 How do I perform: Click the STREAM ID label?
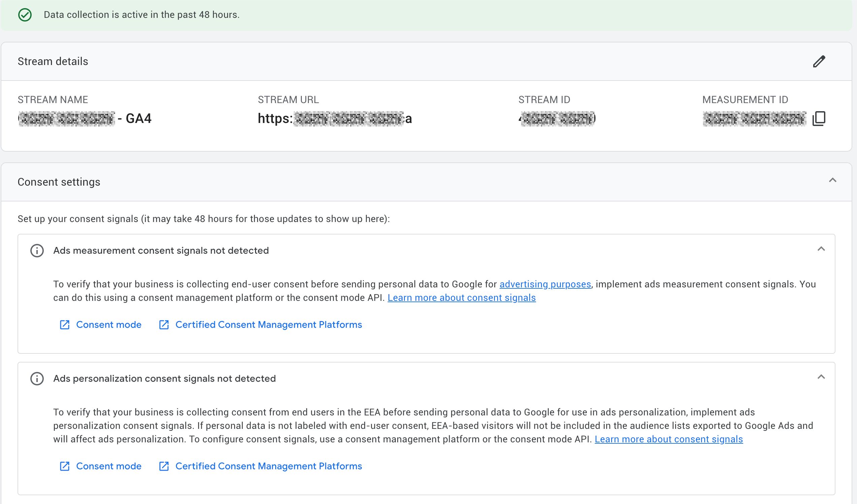click(544, 100)
